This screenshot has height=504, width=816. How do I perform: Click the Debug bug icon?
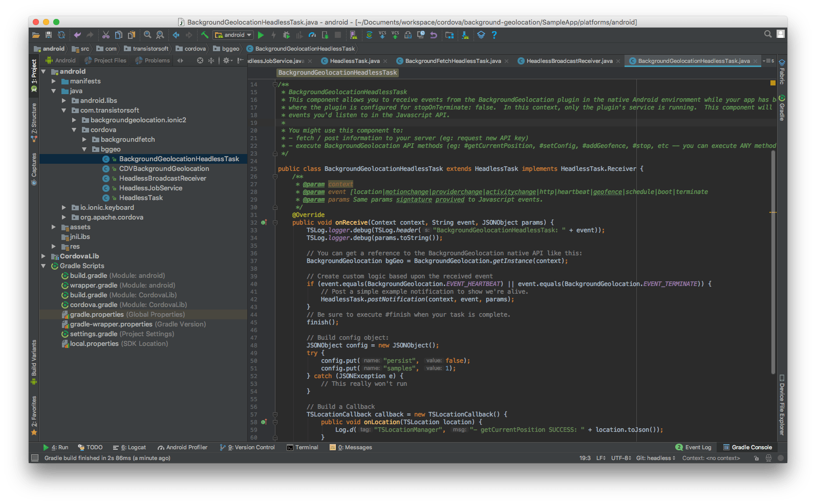(x=287, y=35)
